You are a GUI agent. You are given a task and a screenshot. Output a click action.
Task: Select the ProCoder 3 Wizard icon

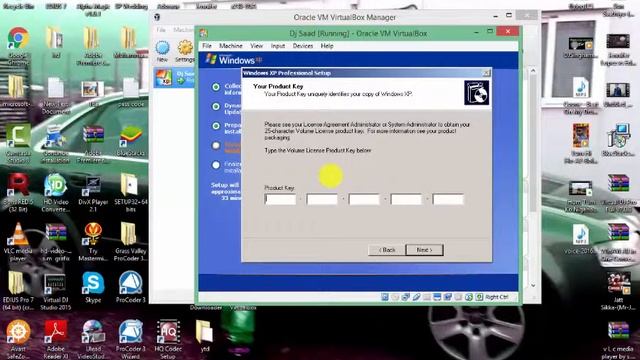131,339
